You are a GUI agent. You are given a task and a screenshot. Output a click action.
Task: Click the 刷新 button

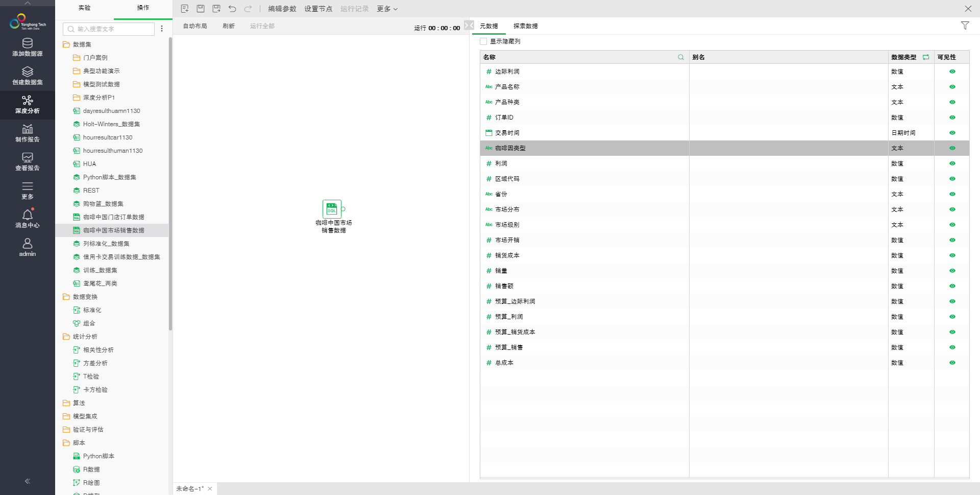point(229,26)
